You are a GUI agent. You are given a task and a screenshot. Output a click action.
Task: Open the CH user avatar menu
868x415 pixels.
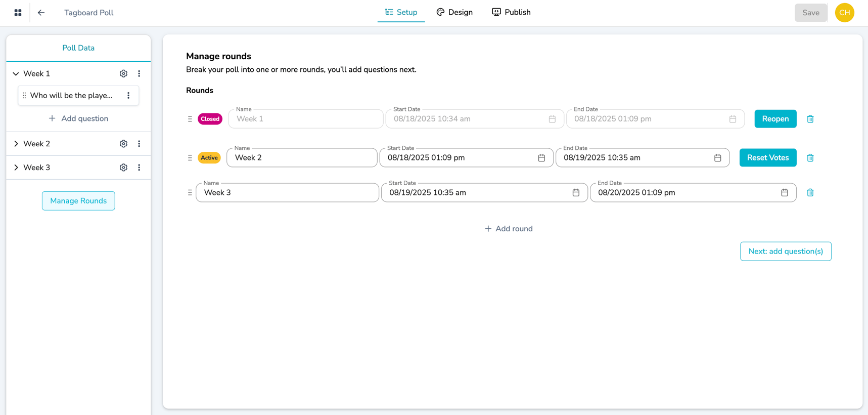845,13
